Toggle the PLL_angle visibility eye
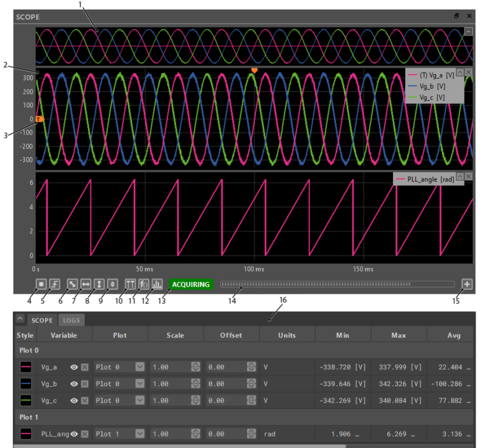490x448 pixels. (x=74, y=434)
